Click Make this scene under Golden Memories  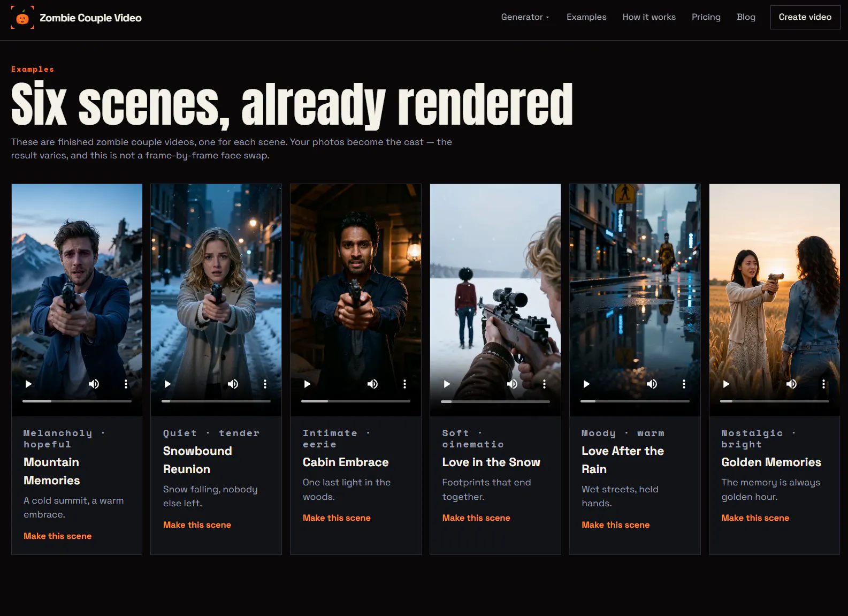point(755,518)
